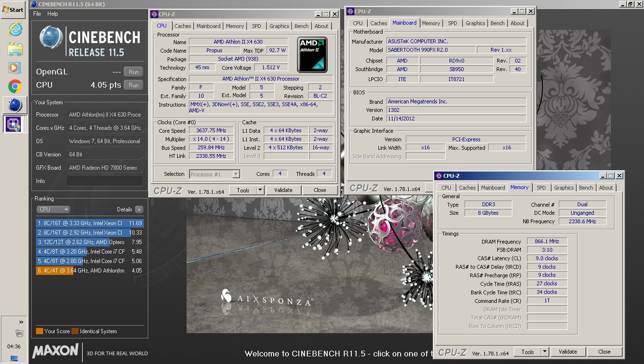
Task: Select ranking row 4C/8T @ 3.20 GHz Core i7
Action: point(89,252)
